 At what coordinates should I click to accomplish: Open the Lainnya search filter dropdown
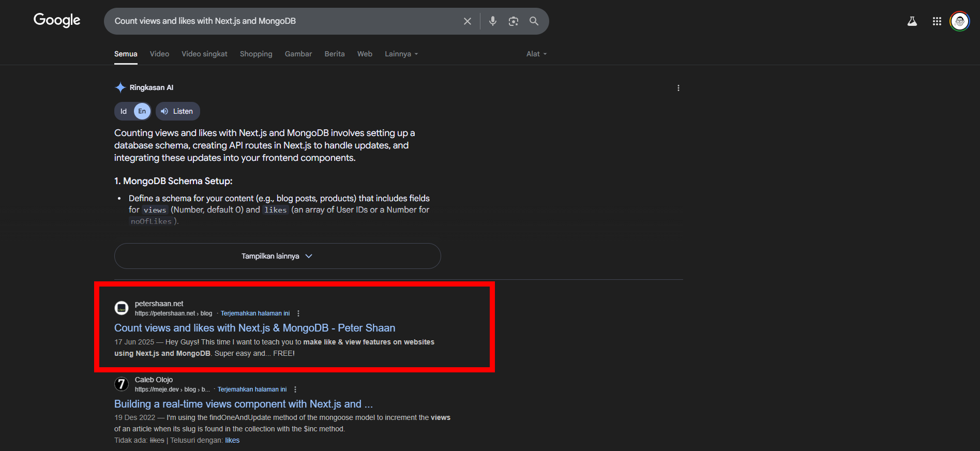pyautogui.click(x=401, y=54)
